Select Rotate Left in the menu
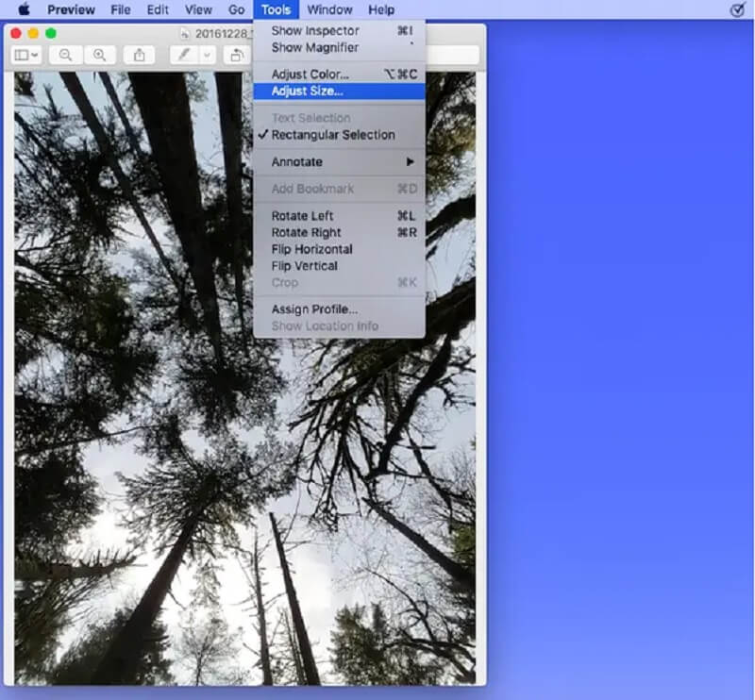Image resolution: width=755 pixels, height=700 pixels. point(302,216)
